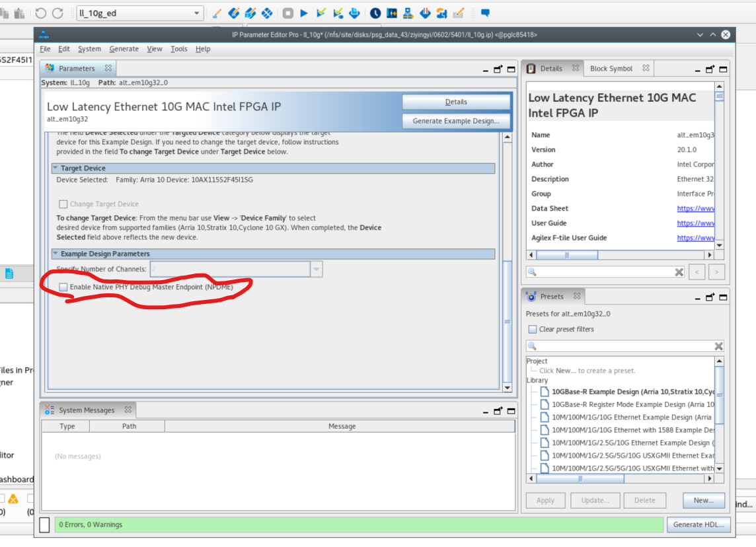The image size is (756, 547).
Task: Select the 10M/100M/1G/10G Ethernet with 1588 preset
Action: pos(632,430)
